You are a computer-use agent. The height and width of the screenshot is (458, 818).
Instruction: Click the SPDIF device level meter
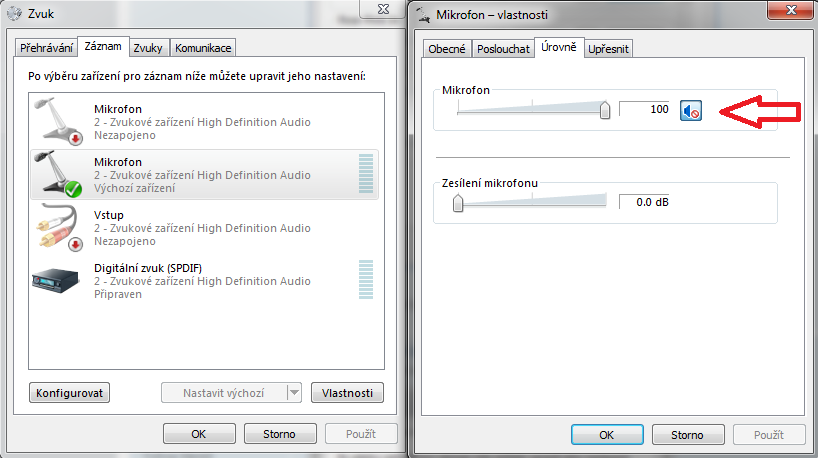(x=365, y=281)
